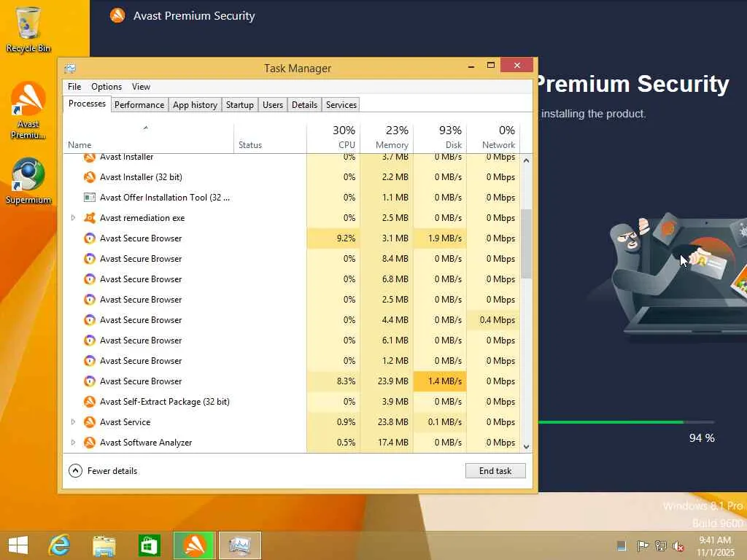Select the 23.8 MB memory cell
The width and height of the screenshot is (747, 560).
387,422
